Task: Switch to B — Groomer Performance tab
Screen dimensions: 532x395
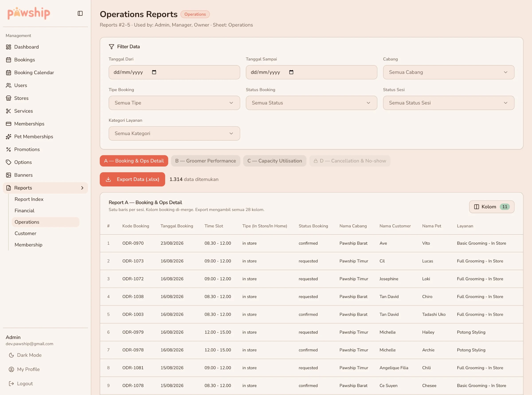Action: coord(205,161)
